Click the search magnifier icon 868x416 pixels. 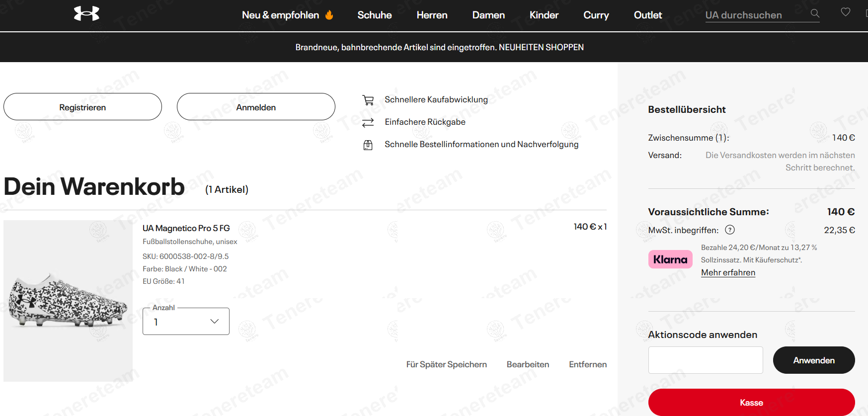point(815,13)
